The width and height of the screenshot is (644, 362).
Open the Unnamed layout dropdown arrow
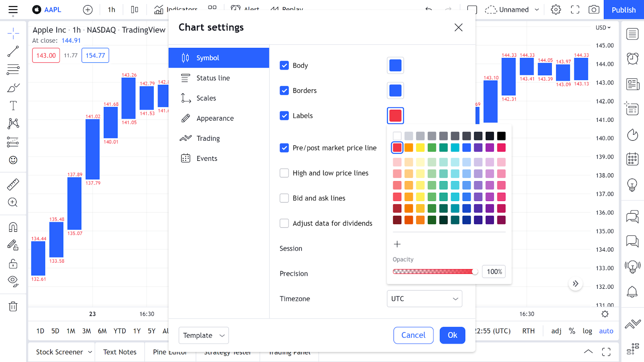pyautogui.click(x=537, y=10)
